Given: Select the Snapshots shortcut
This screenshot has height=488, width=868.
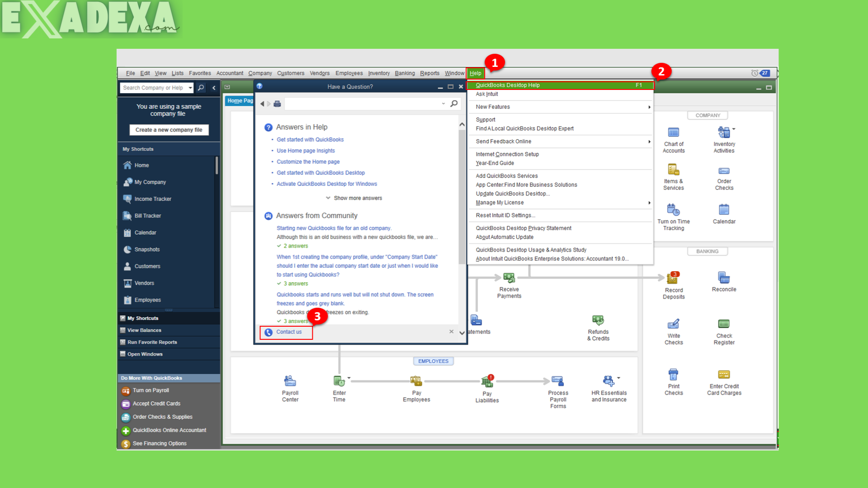Looking at the screenshot, I should click(146, 249).
